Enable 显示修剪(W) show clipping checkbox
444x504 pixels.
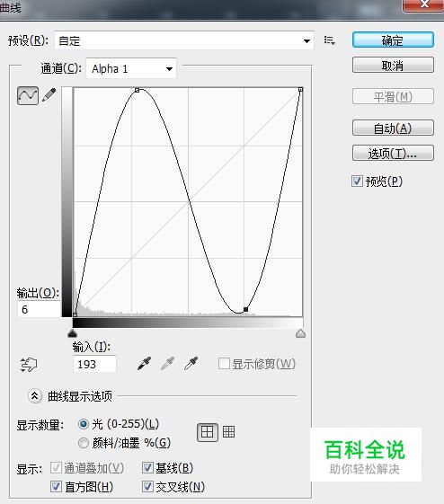224,364
